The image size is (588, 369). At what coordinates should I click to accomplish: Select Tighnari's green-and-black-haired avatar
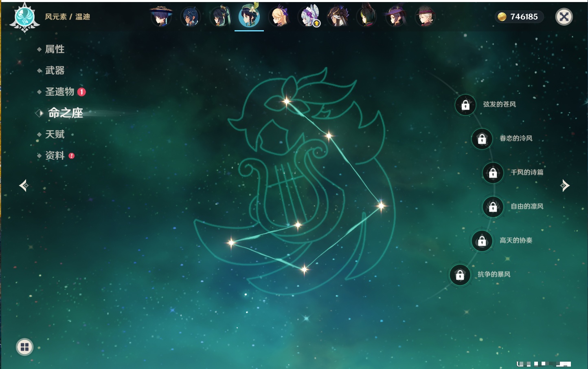pyautogui.click(x=367, y=17)
